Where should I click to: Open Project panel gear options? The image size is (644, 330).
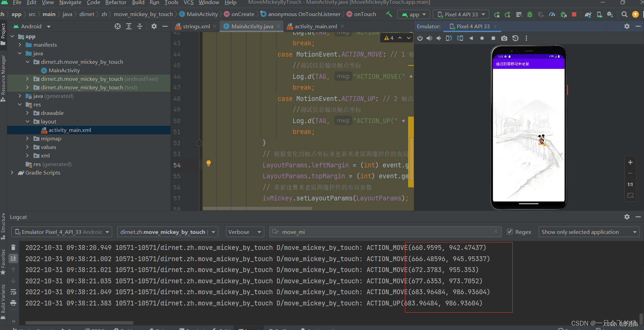[x=154, y=26]
